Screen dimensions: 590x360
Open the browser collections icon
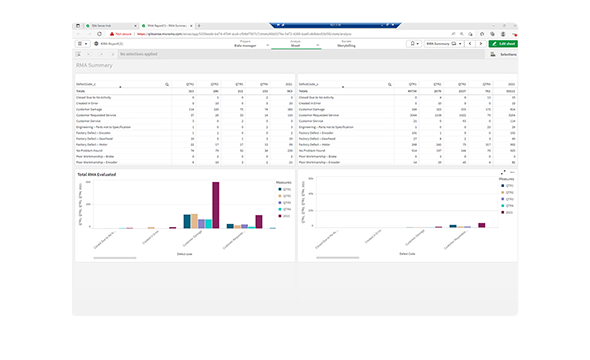click(492, 34)
